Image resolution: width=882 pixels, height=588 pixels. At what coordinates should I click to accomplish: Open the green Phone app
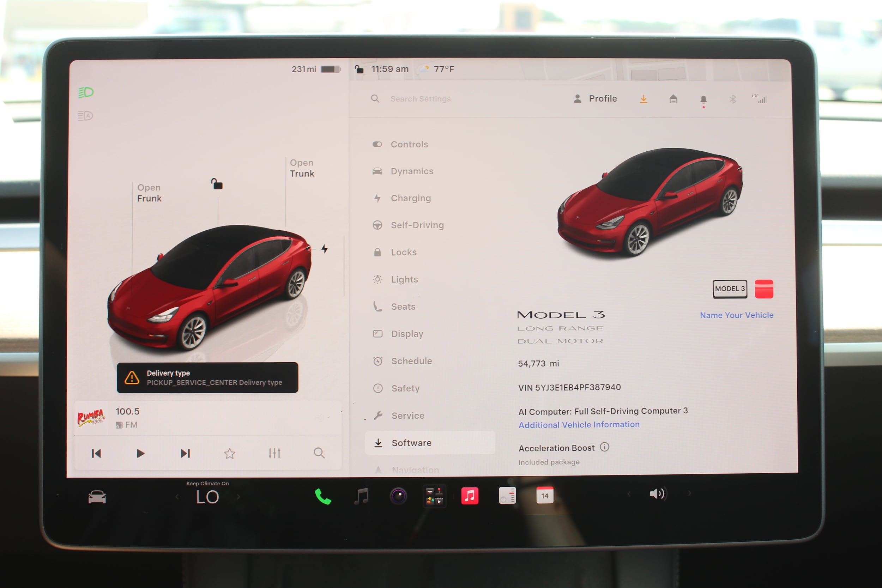(323, 497)
